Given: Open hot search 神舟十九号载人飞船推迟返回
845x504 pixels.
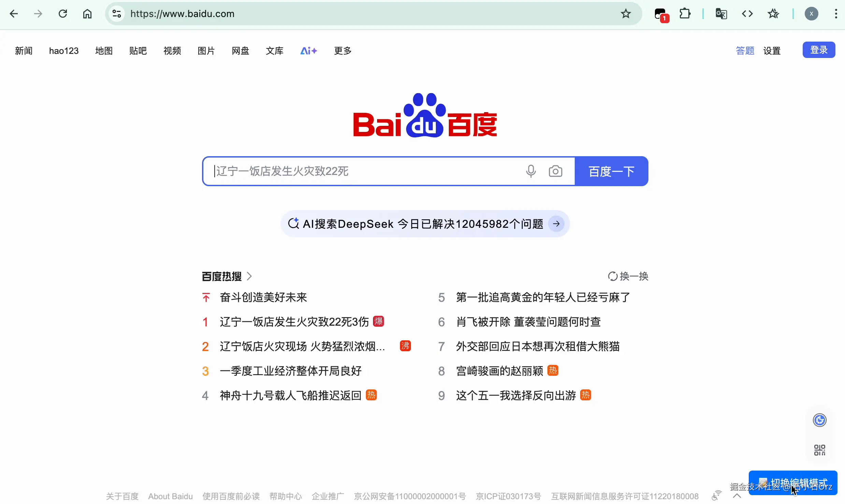Looking at the screenshot, I should coord(291,396).
